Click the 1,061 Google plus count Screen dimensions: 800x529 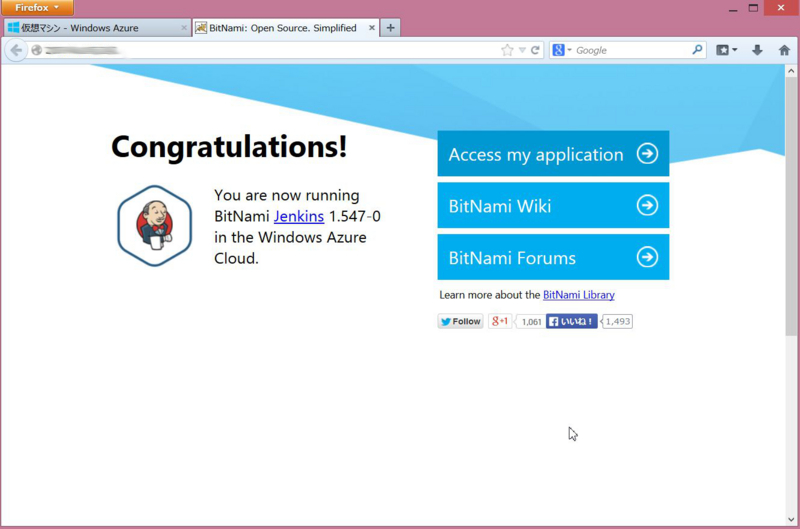(x=531, y=322)
